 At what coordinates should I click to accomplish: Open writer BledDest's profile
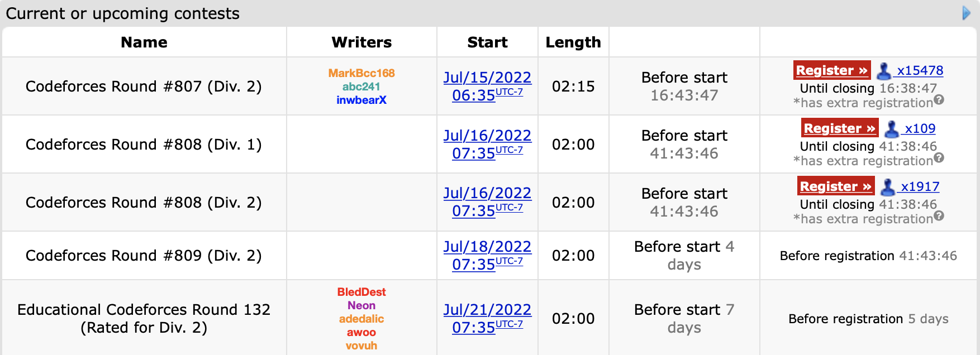361,292
